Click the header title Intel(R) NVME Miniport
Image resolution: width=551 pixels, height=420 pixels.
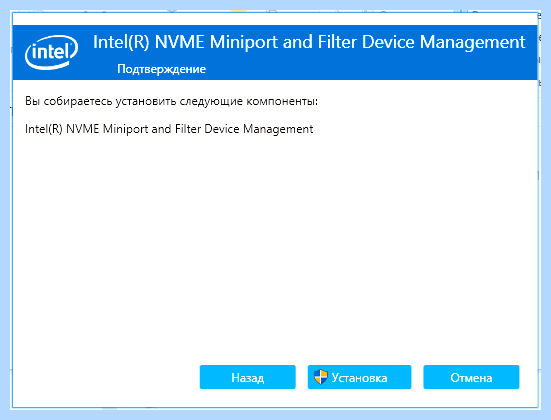pyautogui.click(x=309, y=42)
